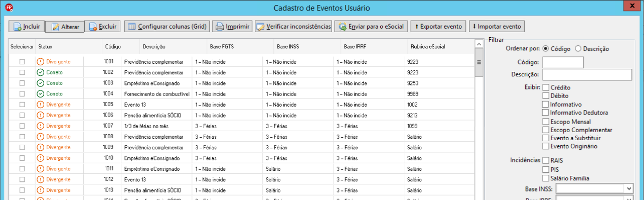Tick the Selecionar checkbox for code 1001
Image resolution: width=644 pixels, height=200 pixels.
22,61
